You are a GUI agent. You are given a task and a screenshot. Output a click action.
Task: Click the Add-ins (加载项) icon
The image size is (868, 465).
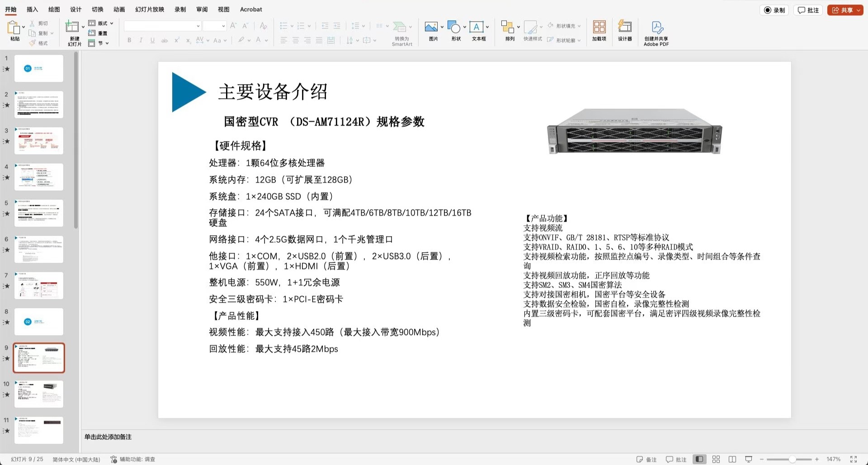pos(599,27)
